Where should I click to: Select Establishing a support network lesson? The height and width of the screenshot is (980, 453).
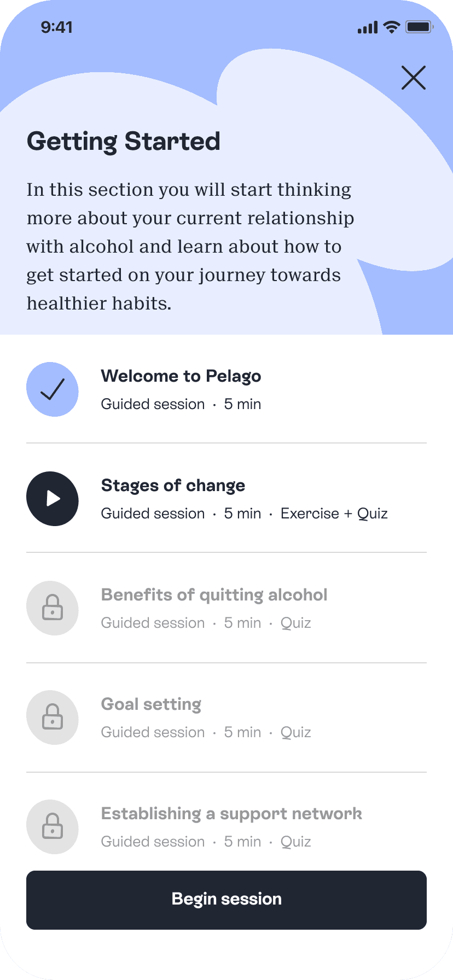[231, 814]
